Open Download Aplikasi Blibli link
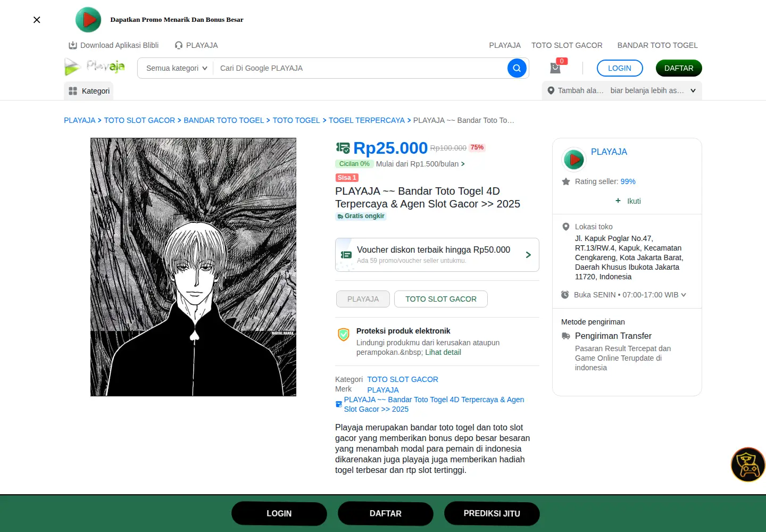Viewport: 766px width, 532px height. [x=114, y=45]
